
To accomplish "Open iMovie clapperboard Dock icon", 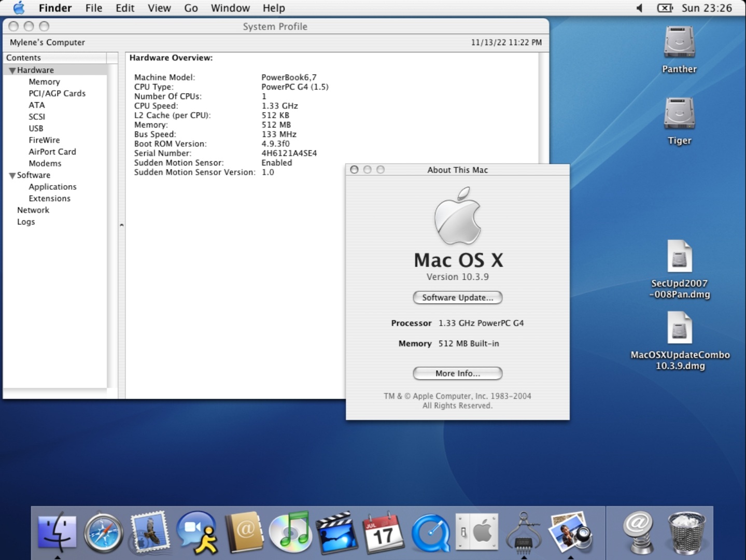I will click(336, 533).
